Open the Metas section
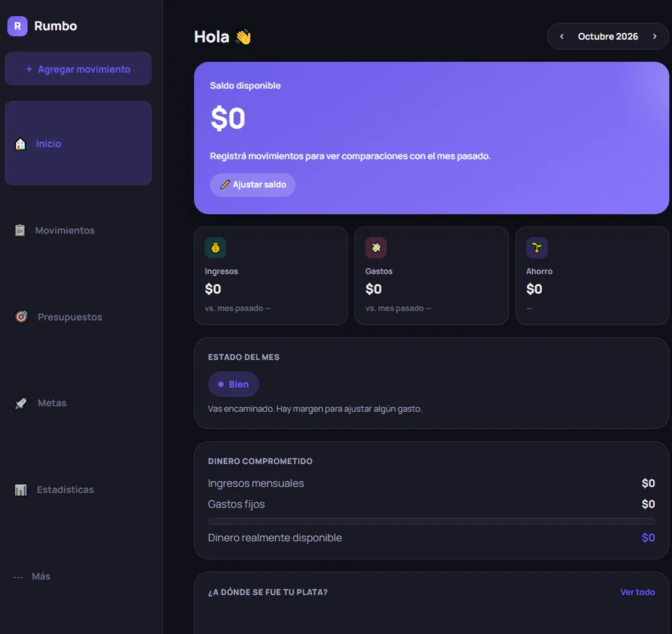The height and width of the screenshot is (634, 672). click(x=78, y=403)
